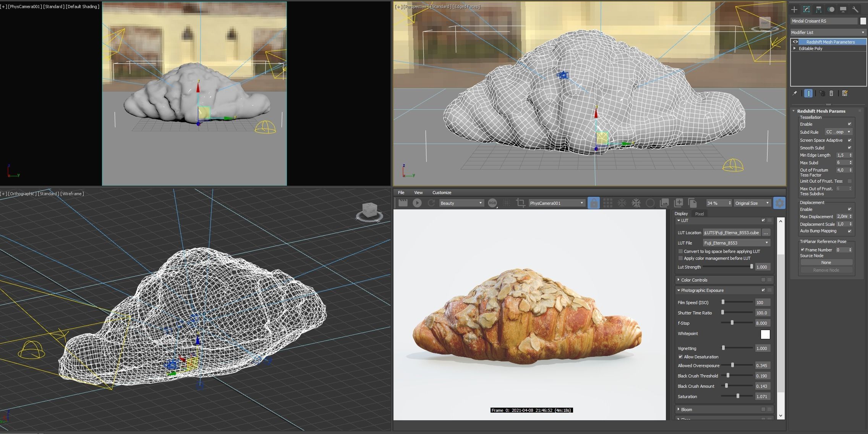Click the refresh render icon

(431, 203)
